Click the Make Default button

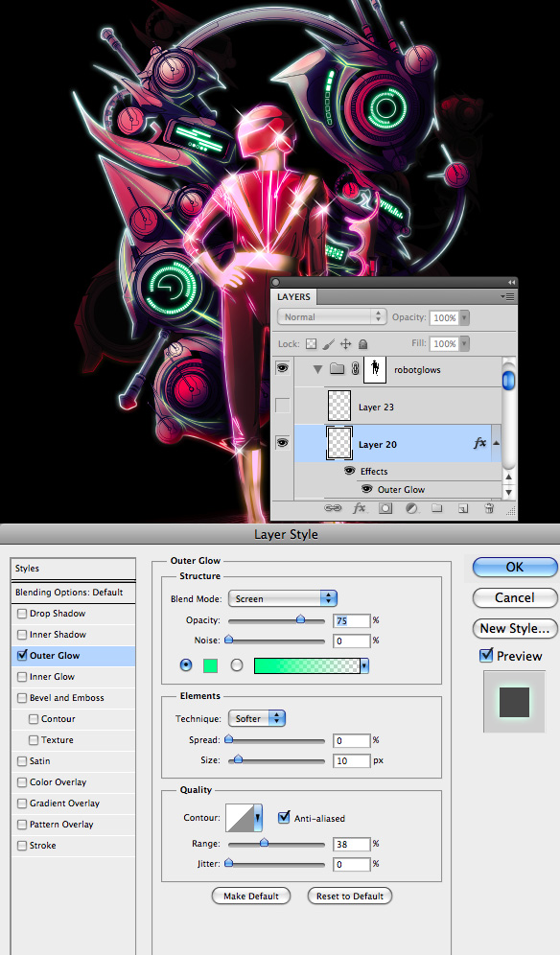251,896
